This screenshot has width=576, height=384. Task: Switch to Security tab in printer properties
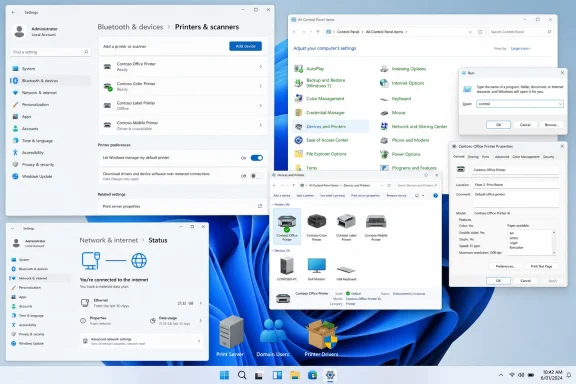click(x=548, y=157)
